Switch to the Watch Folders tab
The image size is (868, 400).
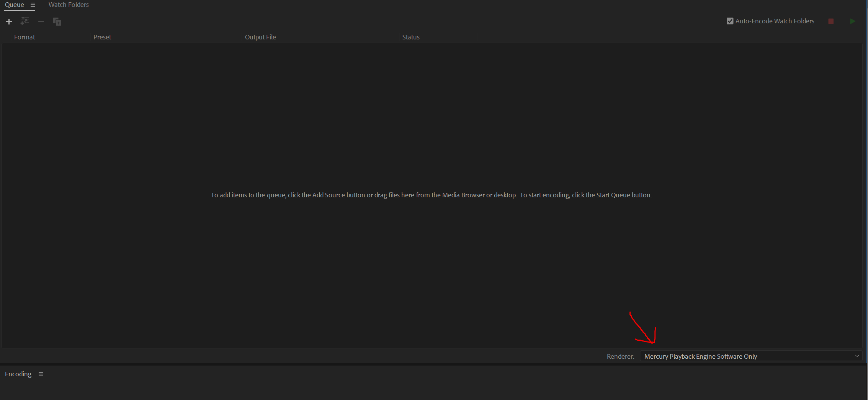click(x=69, y=5)
